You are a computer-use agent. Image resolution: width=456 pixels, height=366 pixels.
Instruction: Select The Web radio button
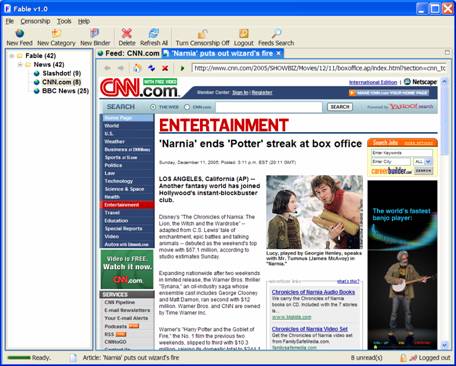(153, 107)
